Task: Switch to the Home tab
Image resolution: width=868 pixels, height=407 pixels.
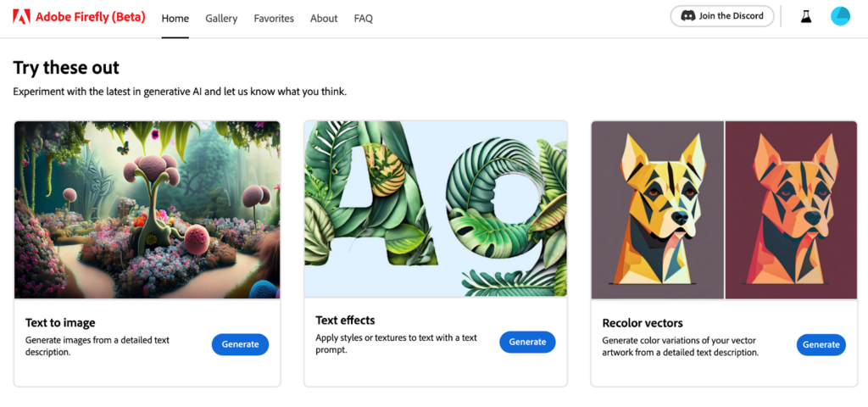Action: (x=175, y=18)
